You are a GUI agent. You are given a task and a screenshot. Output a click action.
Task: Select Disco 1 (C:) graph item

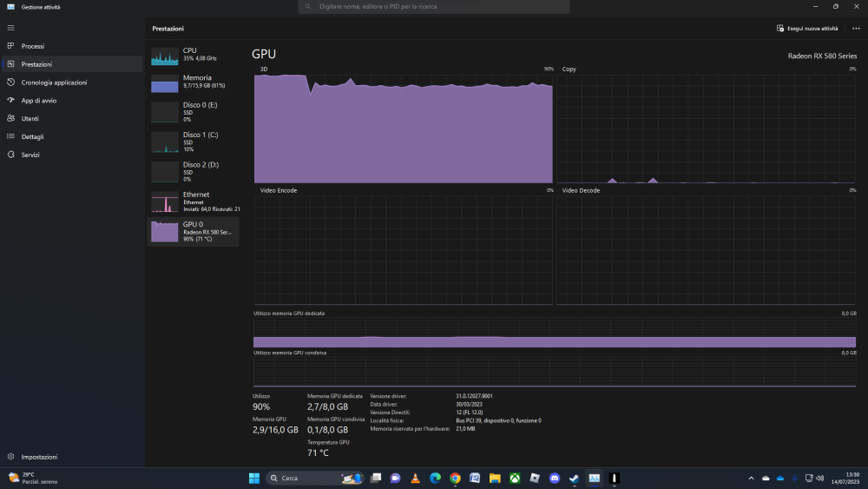(194, 142)
